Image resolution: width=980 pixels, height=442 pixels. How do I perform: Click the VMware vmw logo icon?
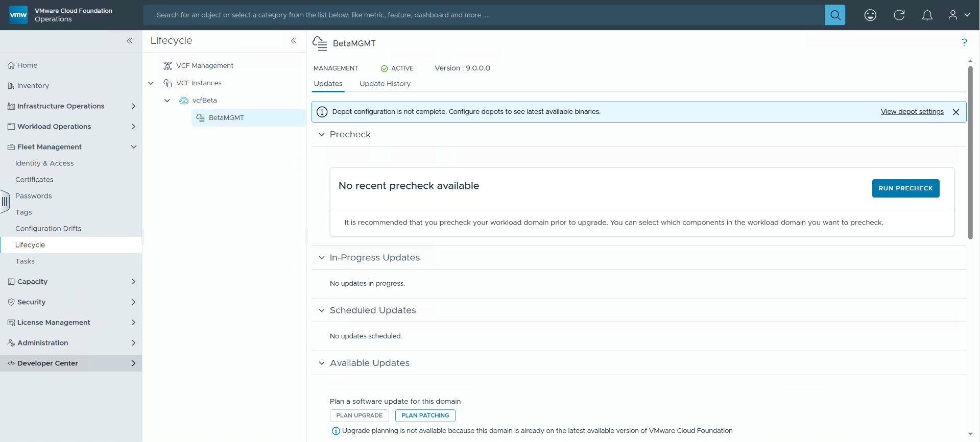(18, 15)
